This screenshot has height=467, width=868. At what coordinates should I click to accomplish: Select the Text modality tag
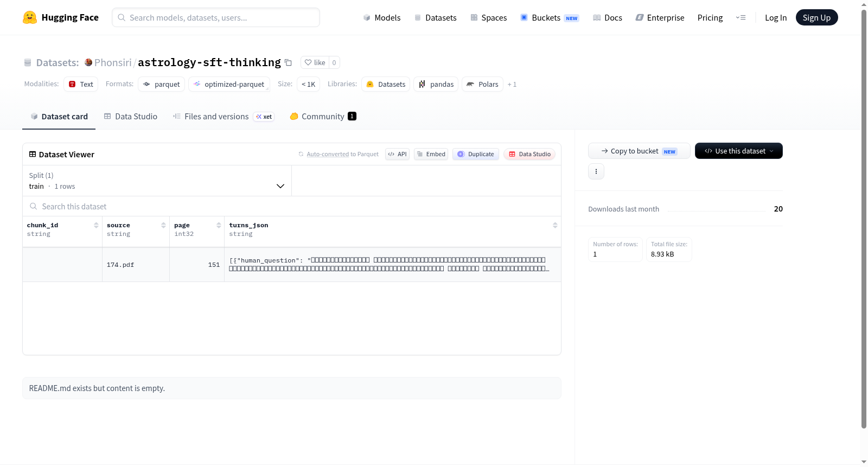(81, 84)
